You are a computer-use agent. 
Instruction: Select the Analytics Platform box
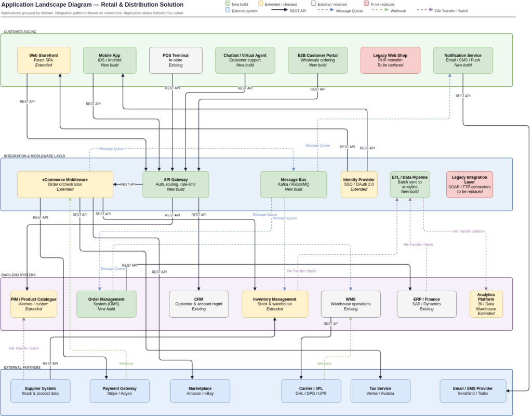coord(486,304)
